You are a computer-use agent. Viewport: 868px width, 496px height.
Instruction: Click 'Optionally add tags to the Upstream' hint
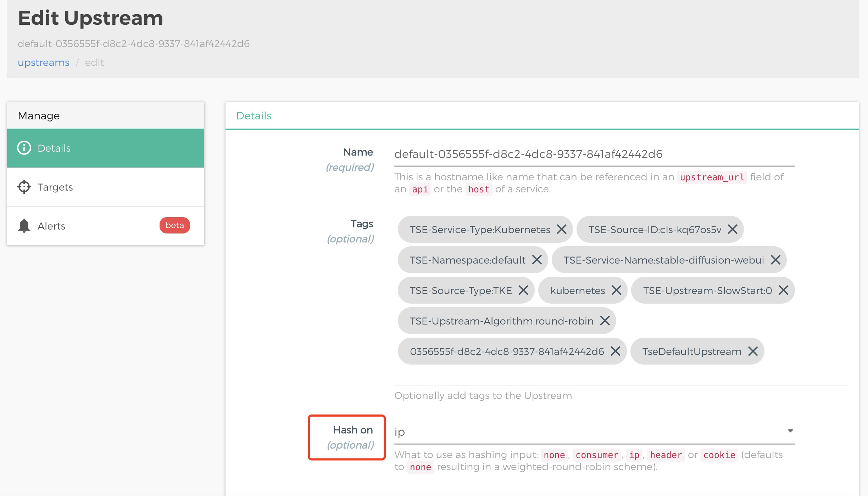[483, 396]
